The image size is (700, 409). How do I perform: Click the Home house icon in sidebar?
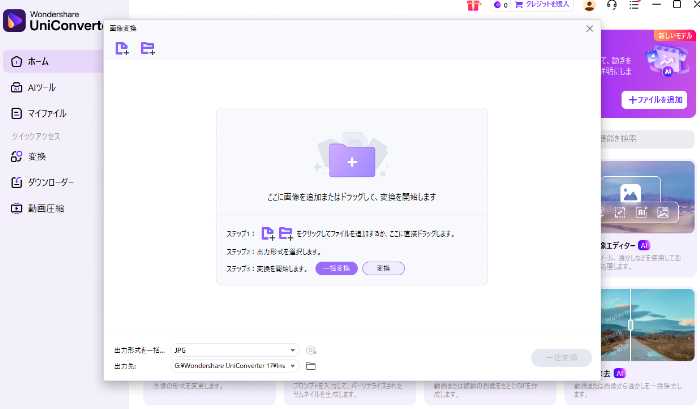coord(17,62)
